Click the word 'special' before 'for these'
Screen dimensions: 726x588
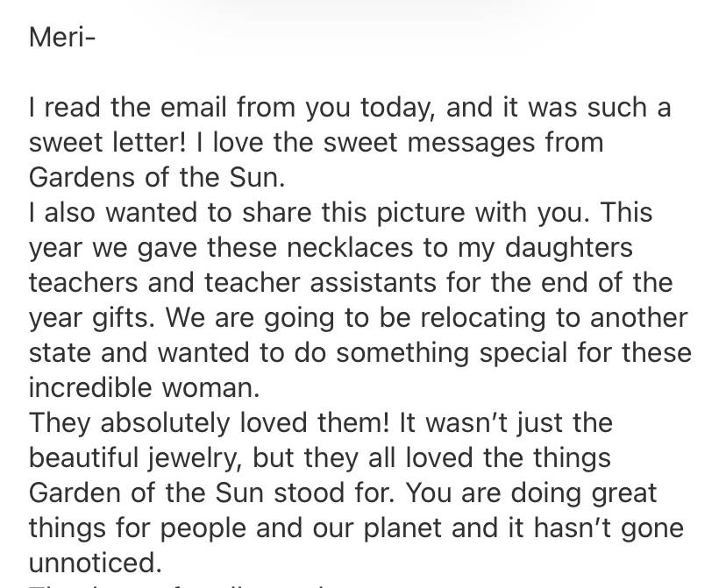[523, 353]
